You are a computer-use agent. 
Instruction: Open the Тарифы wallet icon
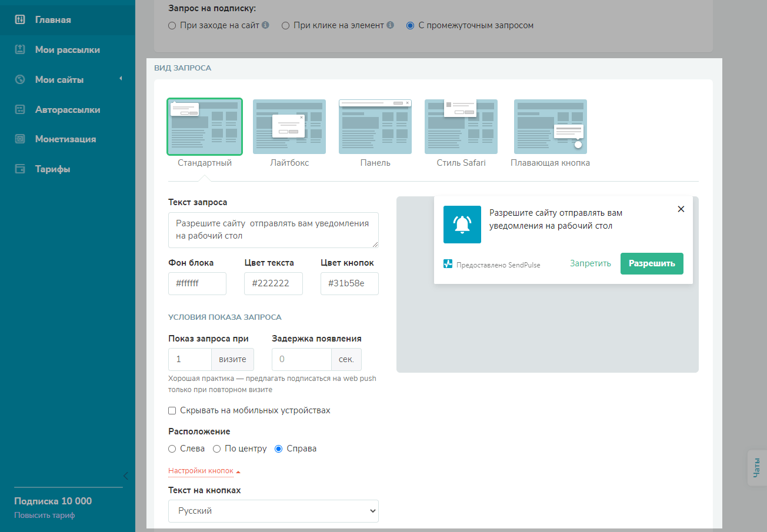coord(20,169)
